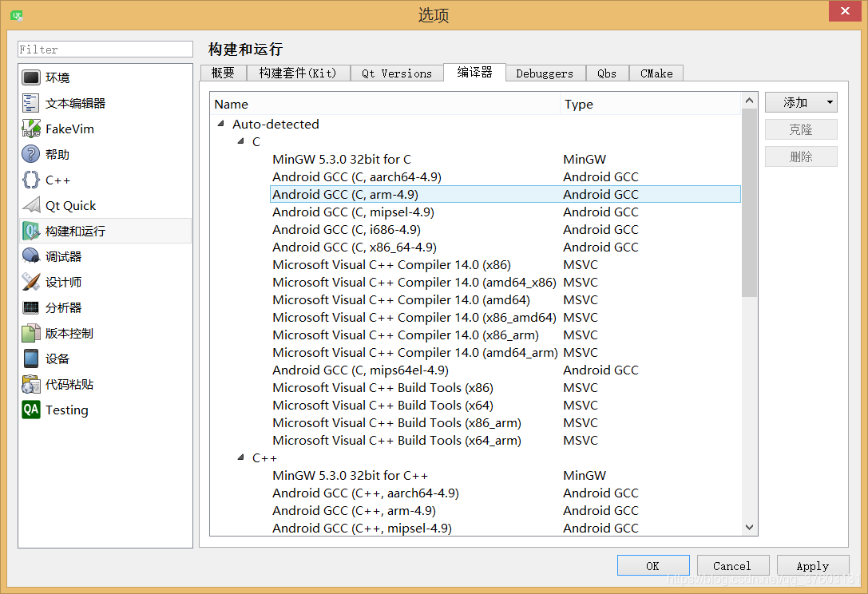Select Visual C++ Compiler 14.0 (amd64_x86)
868x594 pixels.
(x=505, y=283)
